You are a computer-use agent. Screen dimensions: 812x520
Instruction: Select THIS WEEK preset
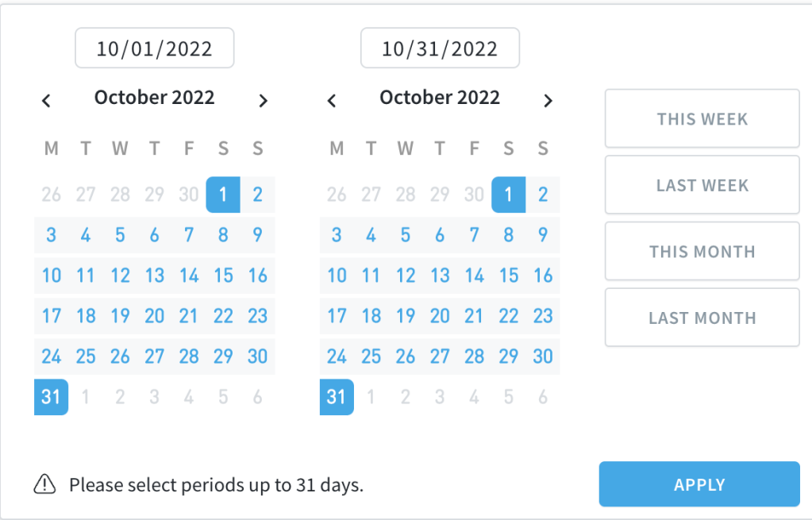[x=702, y=118]
